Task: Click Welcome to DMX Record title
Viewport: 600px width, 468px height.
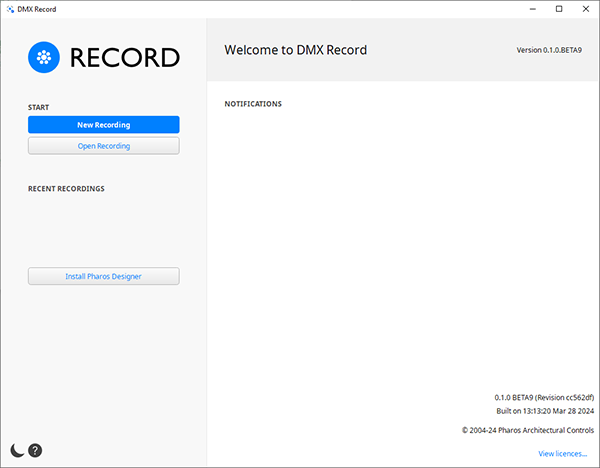Action: [x=296, y=50]
